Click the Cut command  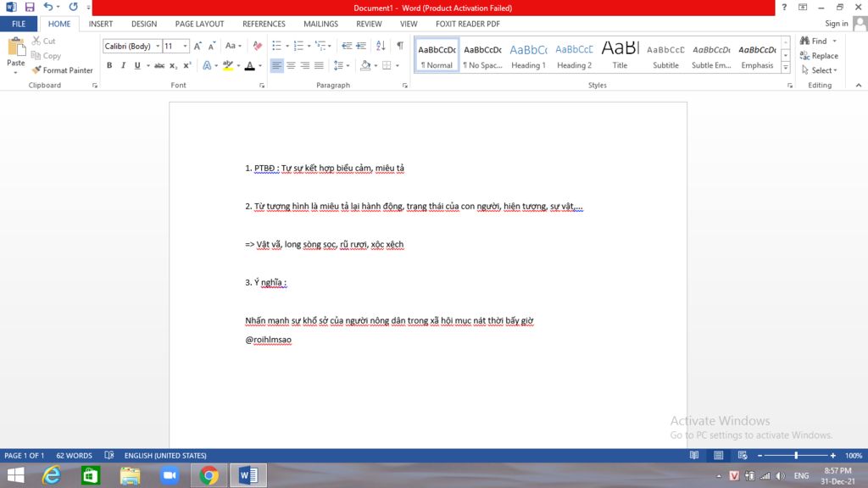(44, 41)
